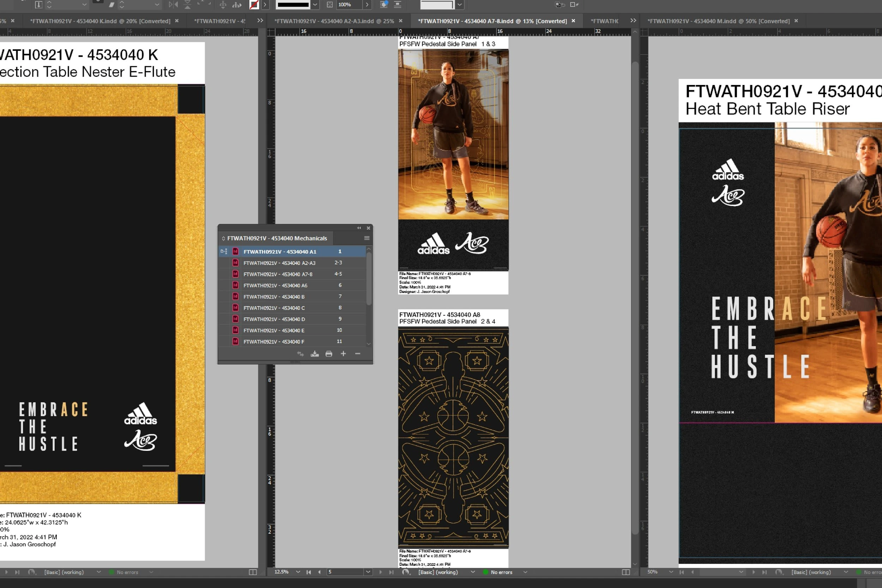The width and height of the screenshot is (882, 588).
Task: Click the Id icon of the A6 row
Action: coord(236,285)
